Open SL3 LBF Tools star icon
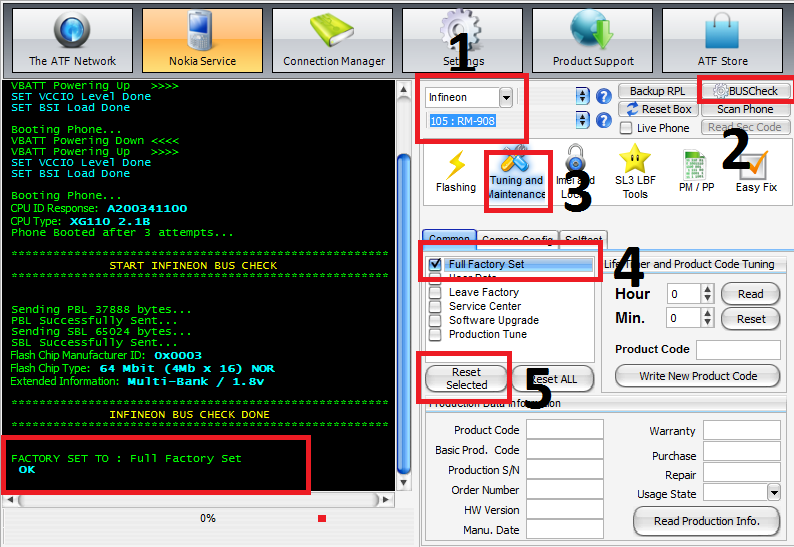The image size is (794, 547). point(633,170)
